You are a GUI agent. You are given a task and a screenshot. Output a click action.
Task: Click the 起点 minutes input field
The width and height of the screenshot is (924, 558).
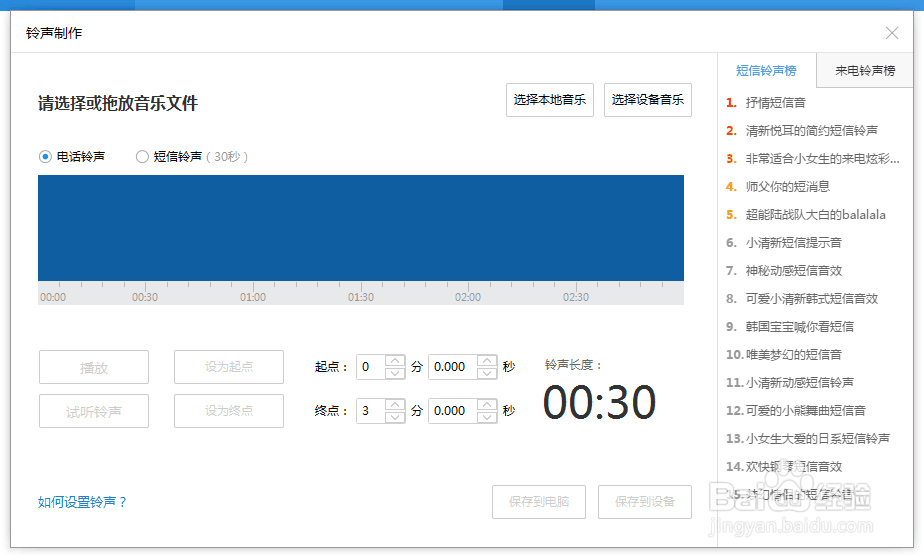coord(371,367)
